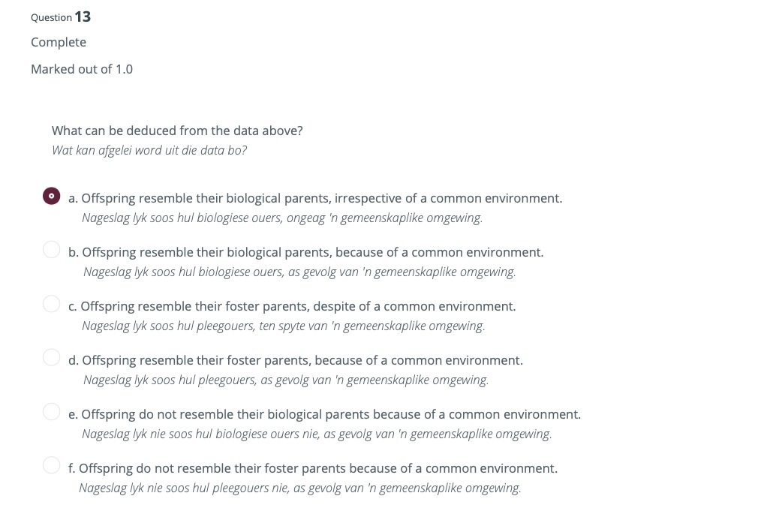The height and width of the screenshot is (532, 767).
Task: Mark radio button for option e
Action: pos(51,411)
